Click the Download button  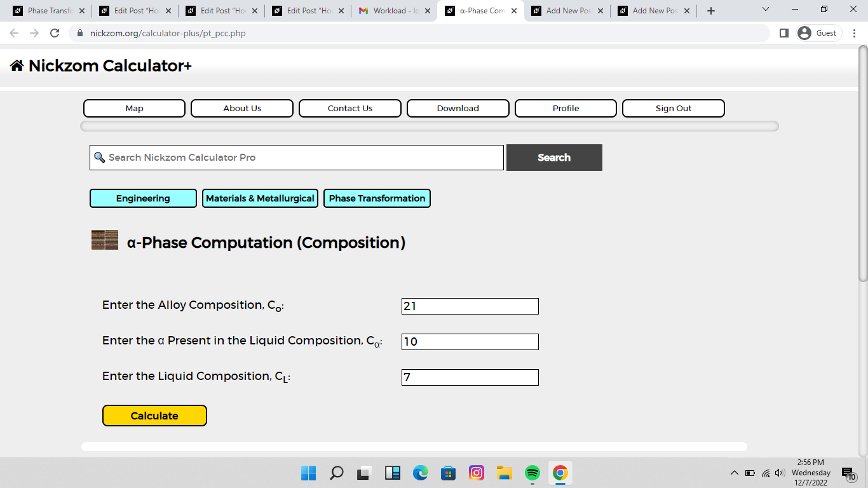pos(458,108)
